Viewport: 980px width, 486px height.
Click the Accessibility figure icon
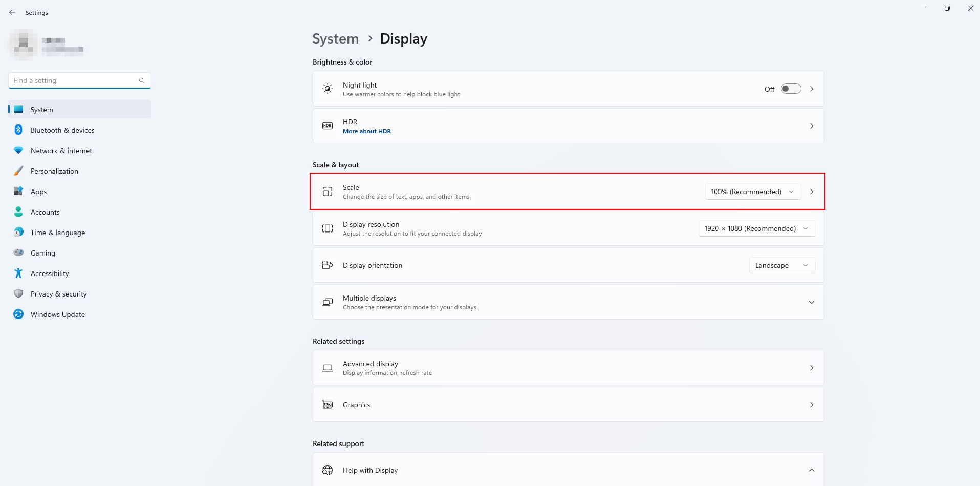(18, 273)
